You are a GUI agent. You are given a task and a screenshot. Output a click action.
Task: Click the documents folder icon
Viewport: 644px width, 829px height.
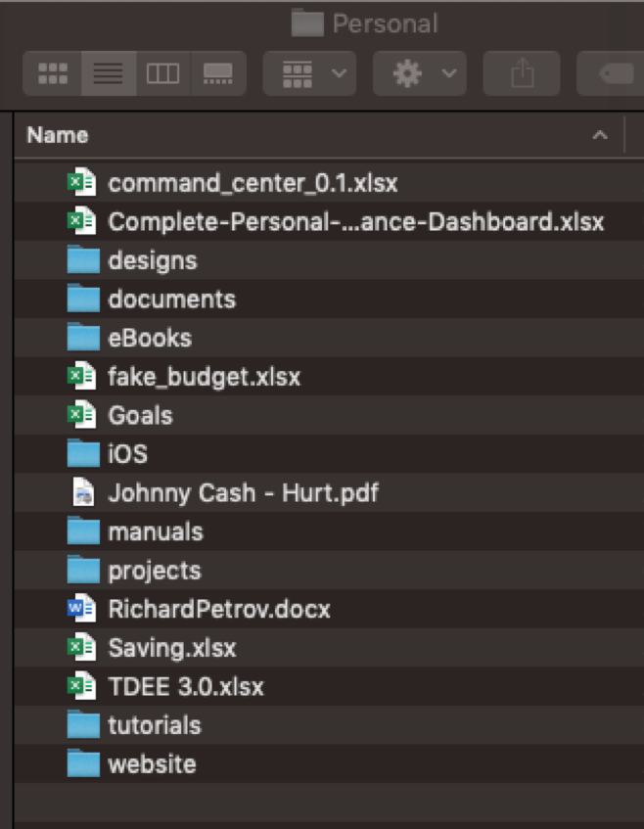pyautogui.click(x=83, y=299)
